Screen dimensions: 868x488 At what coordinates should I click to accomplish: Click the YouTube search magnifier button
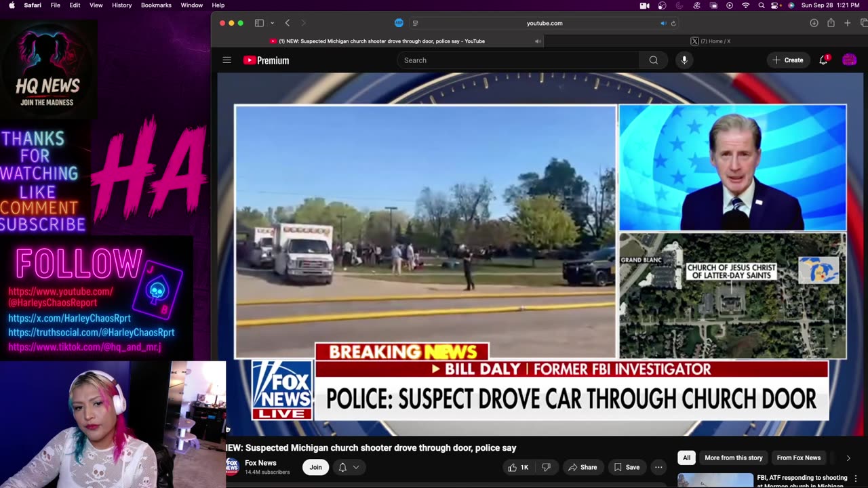654,60
